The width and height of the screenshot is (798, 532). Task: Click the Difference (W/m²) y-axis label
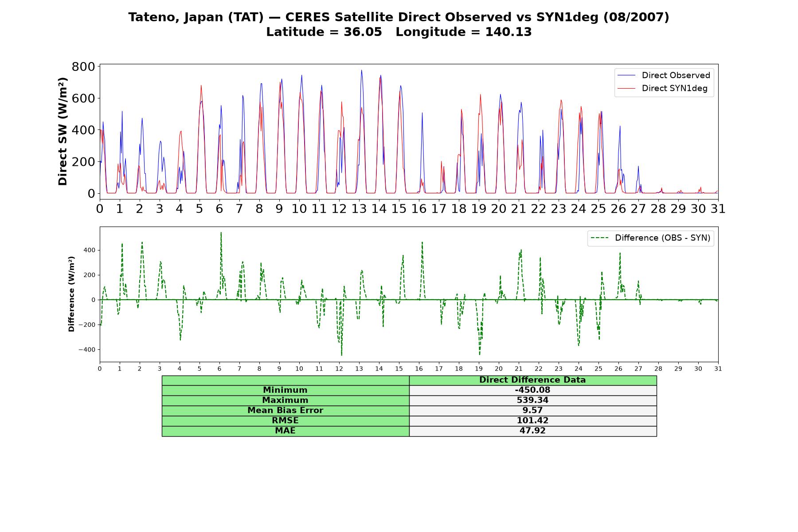pyautogui.click(x=71, y=294)
